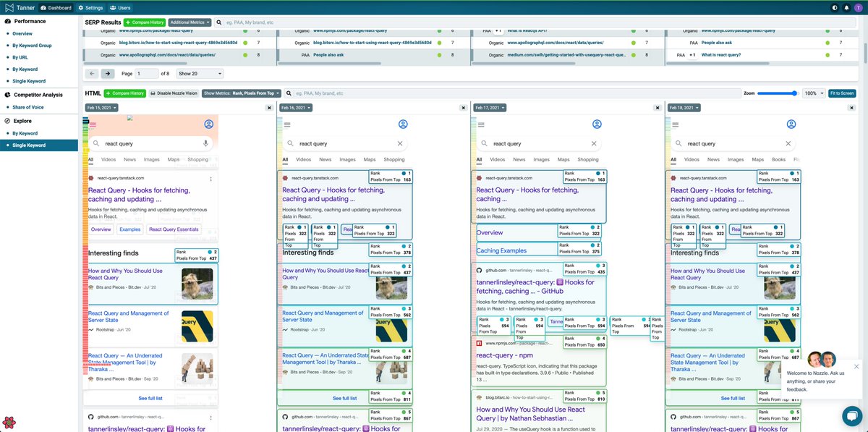The image size is (868, 432).
Task: Close the Feb 16, 2021 HTML column
Action: pyautogui.click(x=464, y=108)
